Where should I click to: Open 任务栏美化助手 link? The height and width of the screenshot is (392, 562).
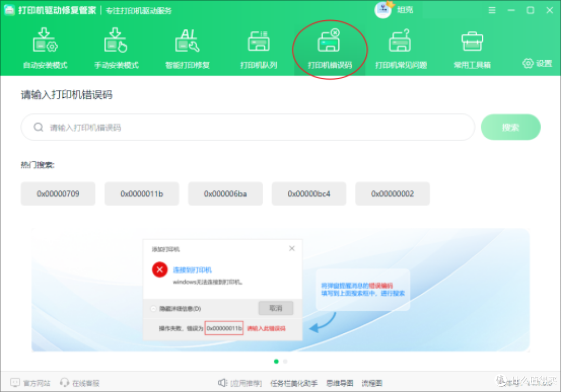pyautogui.click(x=294, y=383)
